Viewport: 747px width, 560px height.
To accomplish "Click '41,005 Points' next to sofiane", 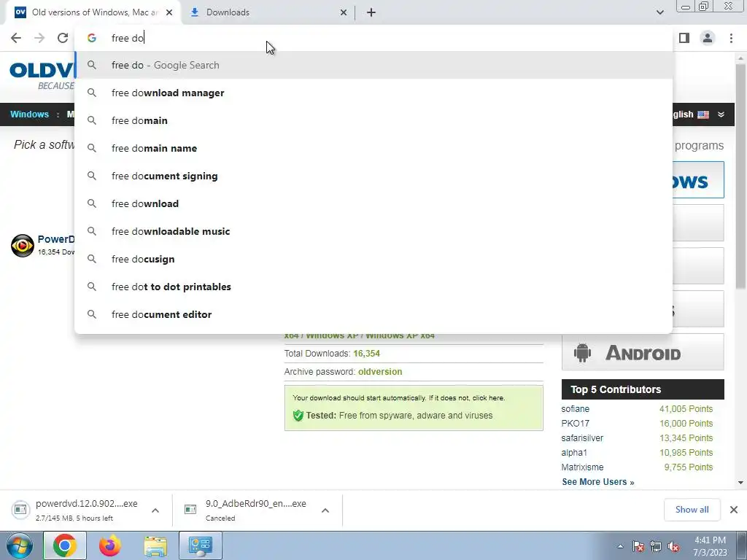I will tap(686, 409).
